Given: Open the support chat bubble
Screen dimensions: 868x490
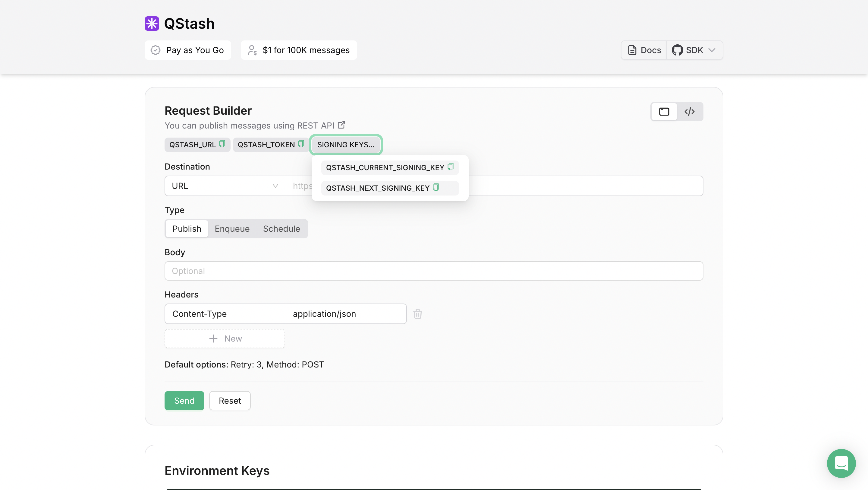Looking at the screenshot, I should point(841,463).
